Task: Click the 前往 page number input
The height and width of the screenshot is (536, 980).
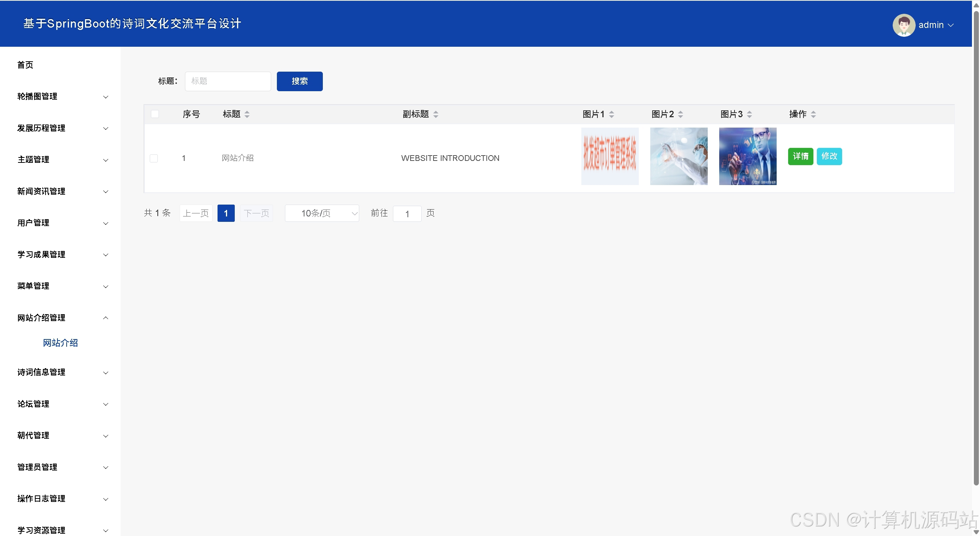Action: pos(407,214)
